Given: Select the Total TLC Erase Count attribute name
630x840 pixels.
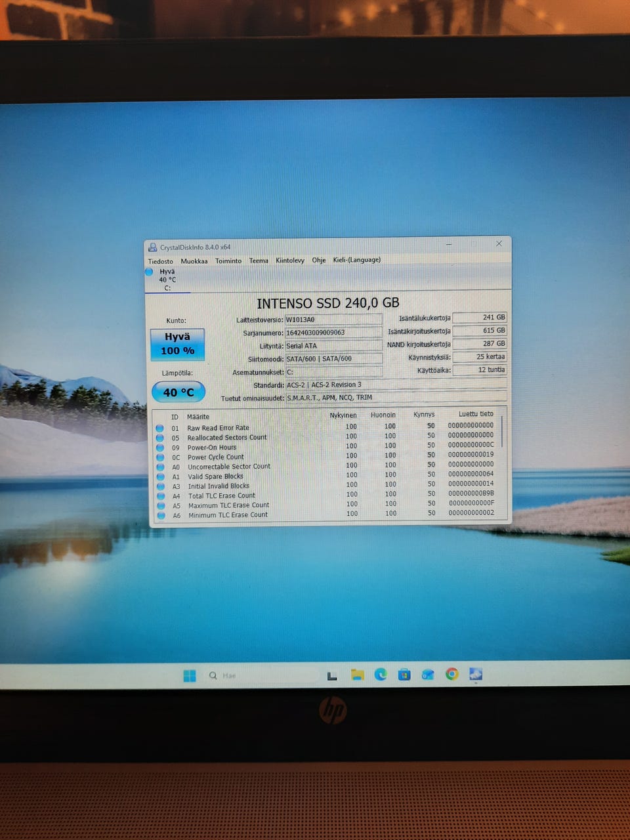Looking at the screenshot, I should pos(222,496).
